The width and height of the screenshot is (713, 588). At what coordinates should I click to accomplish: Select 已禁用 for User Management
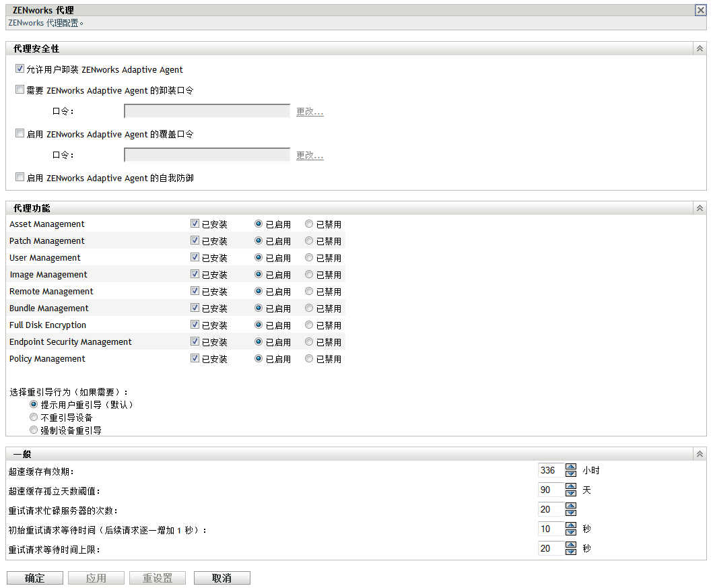click(309, 257)
